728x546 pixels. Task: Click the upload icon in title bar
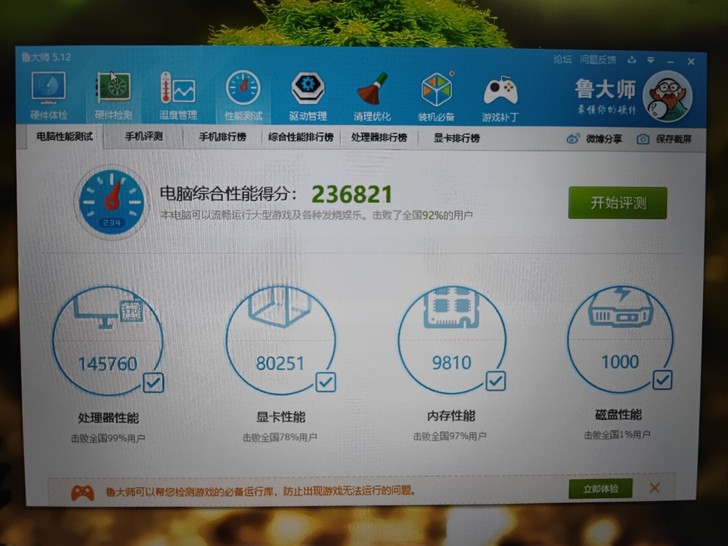[x=631, y=60]
